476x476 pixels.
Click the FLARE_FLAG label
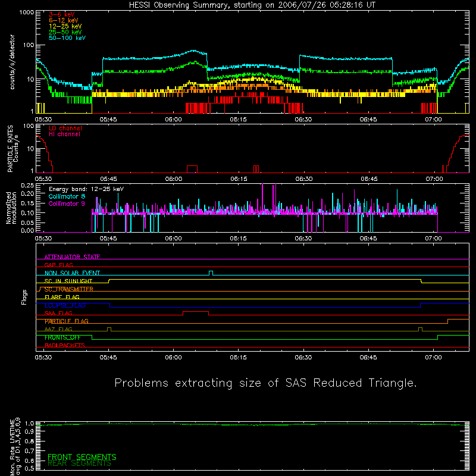(x=62, y=297)
